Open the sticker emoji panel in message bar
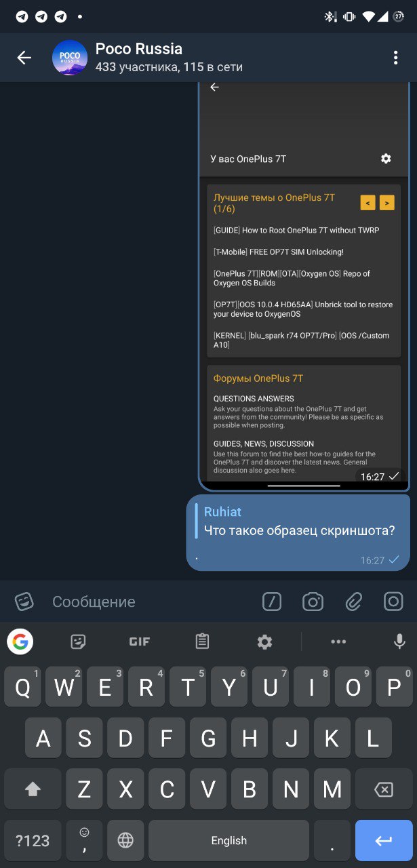Viewport: 417px width, 868px height. [24, 601]
